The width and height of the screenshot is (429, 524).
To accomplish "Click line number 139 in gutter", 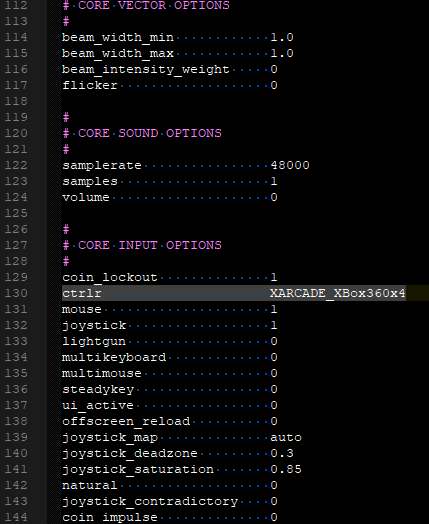I will pyautogui.click(x=16, y=437).
